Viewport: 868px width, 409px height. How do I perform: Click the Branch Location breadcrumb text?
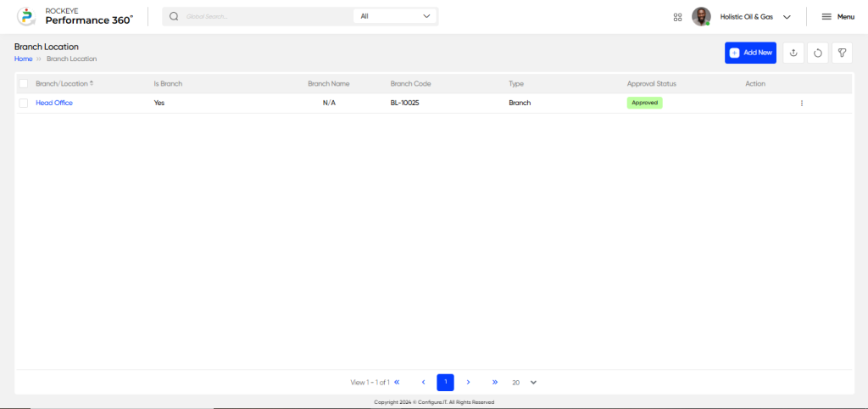click(71, 59)
